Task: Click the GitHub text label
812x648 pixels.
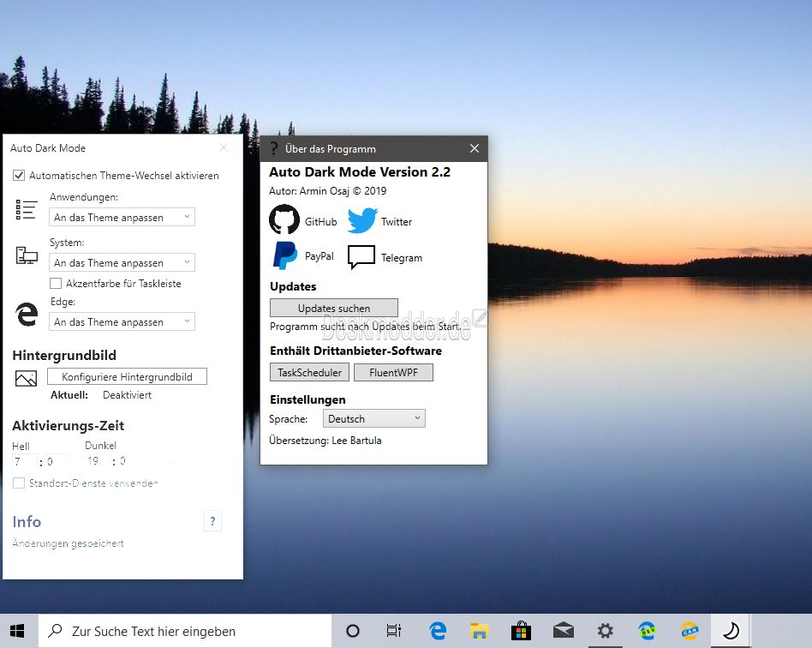Action: 320,222
